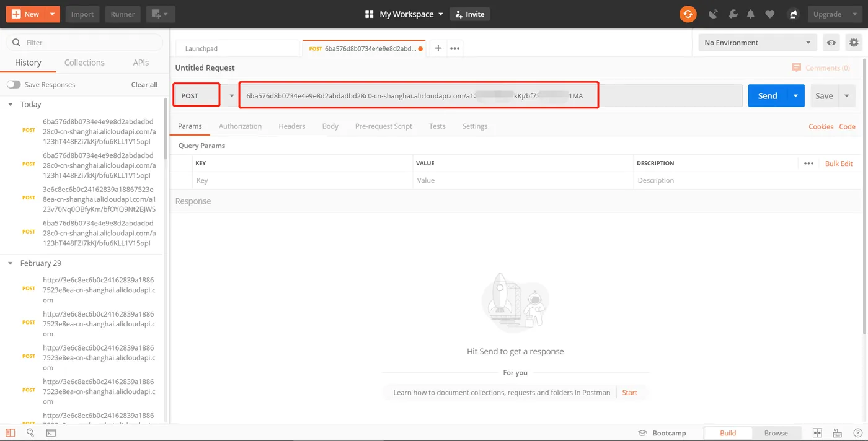
Task: Open the Save button dropdown arrow
Action: [847, 96]
